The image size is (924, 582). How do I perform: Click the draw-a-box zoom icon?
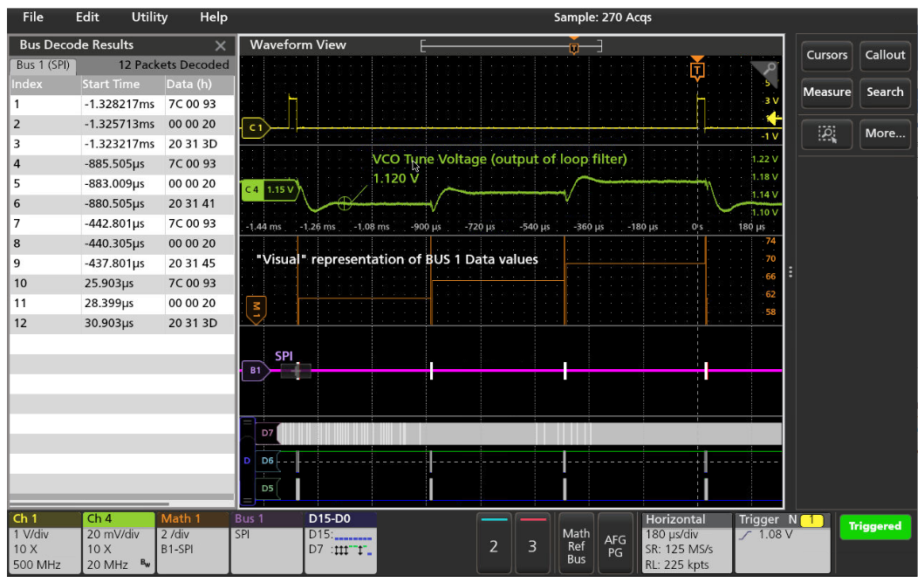827,134
